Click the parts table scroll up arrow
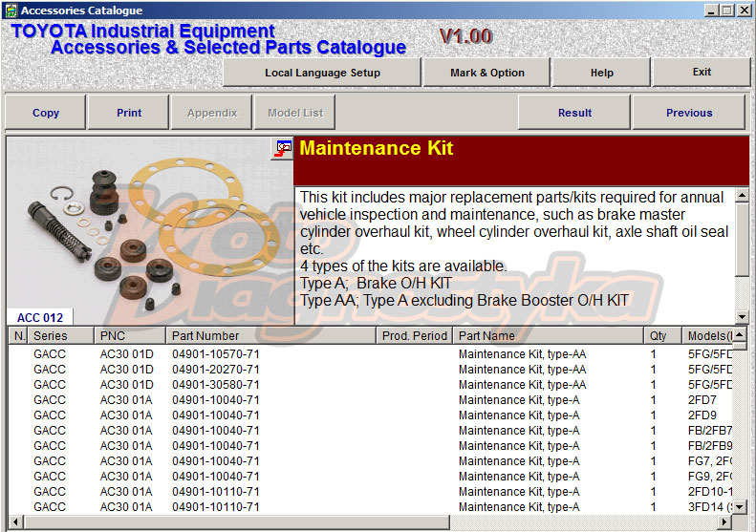 pos(739,334)
